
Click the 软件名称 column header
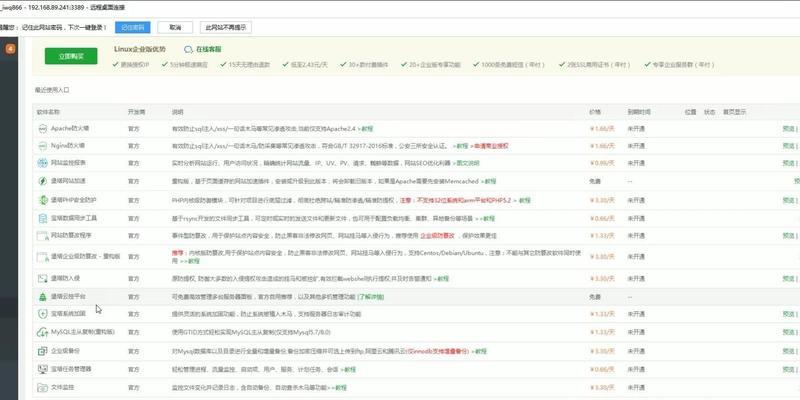coord(47,112)
